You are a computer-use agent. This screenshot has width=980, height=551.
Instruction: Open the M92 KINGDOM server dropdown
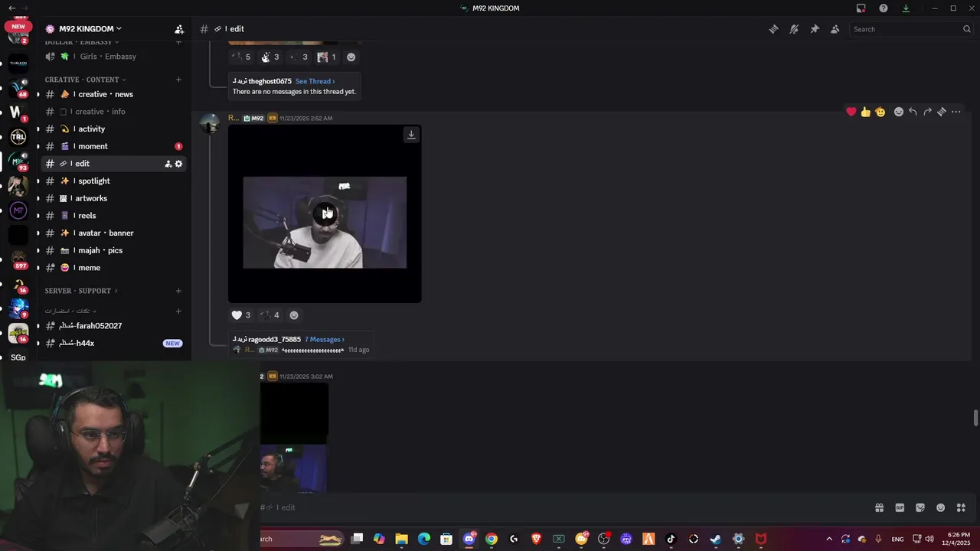tap(90, 29)
